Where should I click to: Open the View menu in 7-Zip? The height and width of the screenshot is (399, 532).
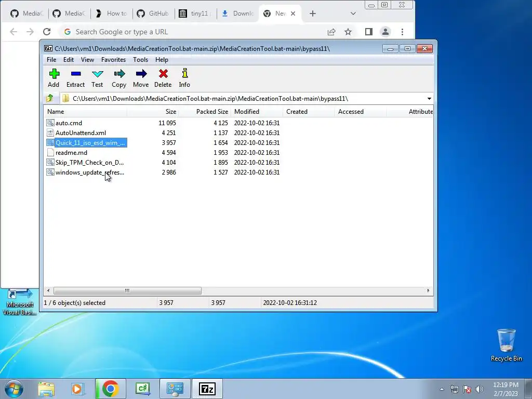tap(87, 60)
